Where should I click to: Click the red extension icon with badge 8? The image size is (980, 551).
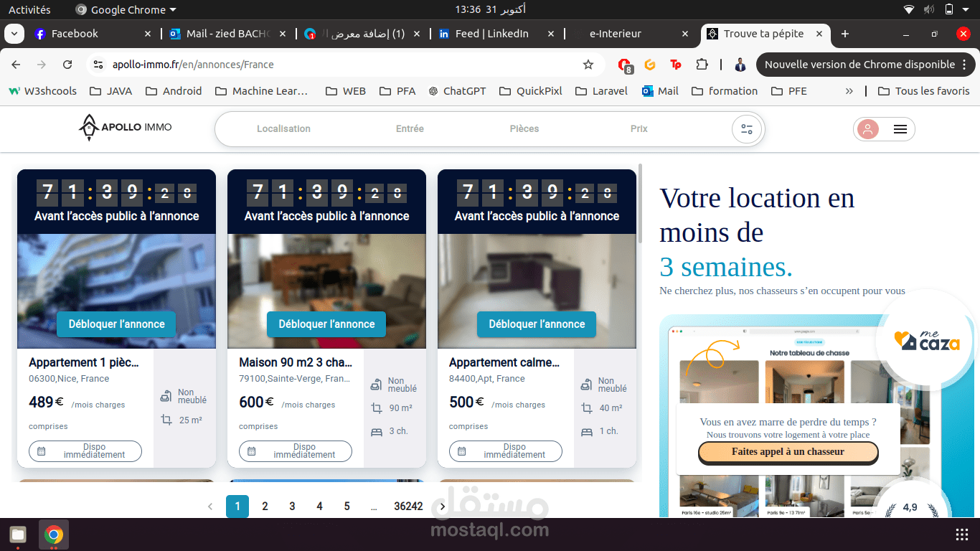point(625,65)
